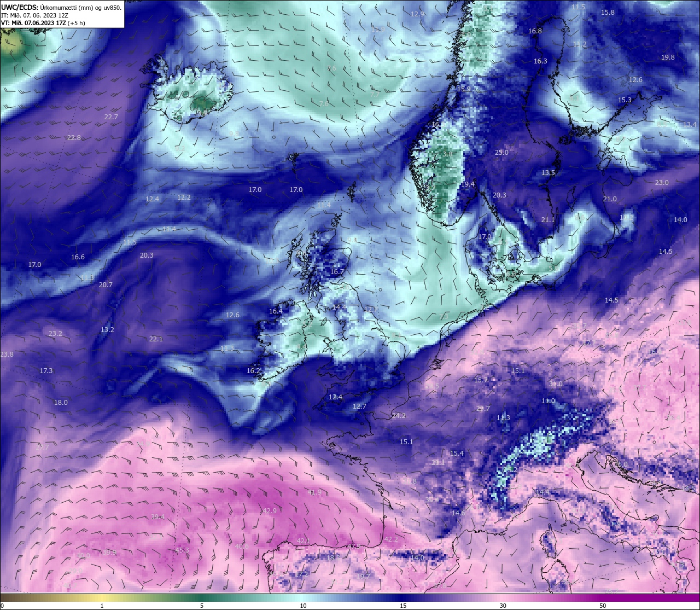Click the 'UWC/ECDS: Úrkomumætti (mm) og uv850.' title
Image resolution: width=700 pixels, height=610 pixels.
(x=61, y=7)
